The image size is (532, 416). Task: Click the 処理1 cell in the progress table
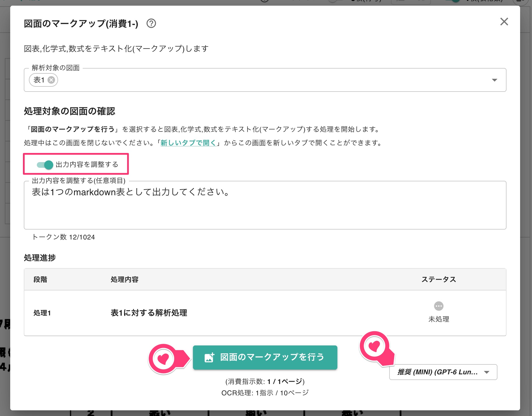(x=42, y=313)
